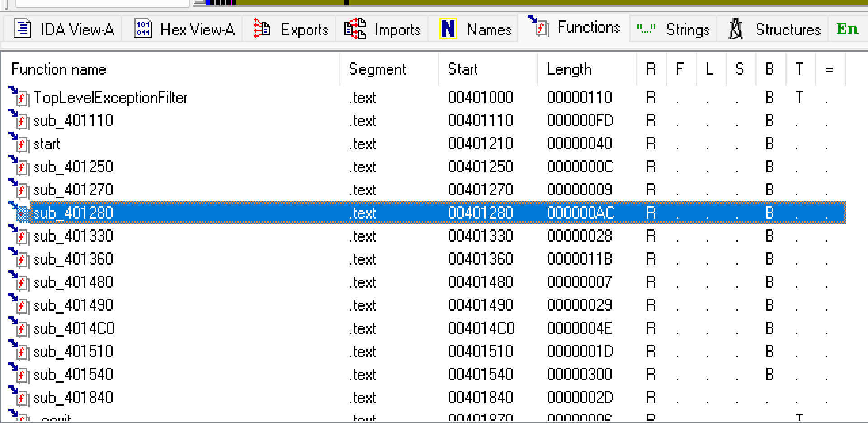868x423 pixels.
Task: Click the Exports tab icon
Action: [261, 29]
